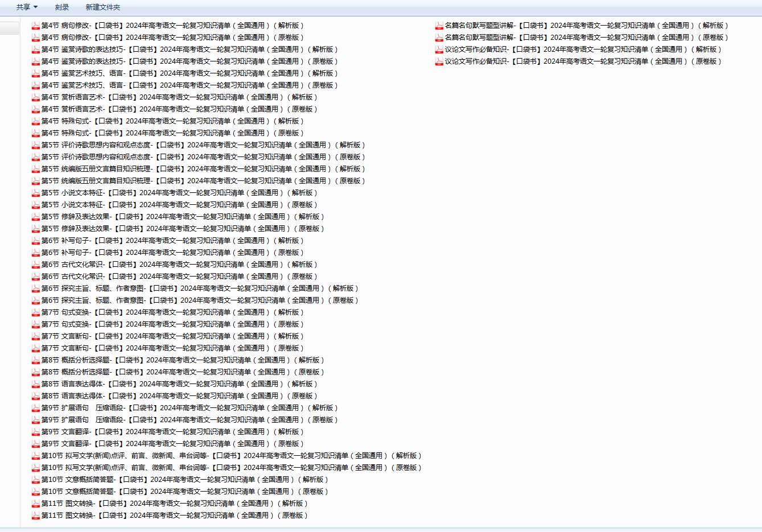Click PDF icon of 第9节 文言翻译 原卷版

(35, 444)
